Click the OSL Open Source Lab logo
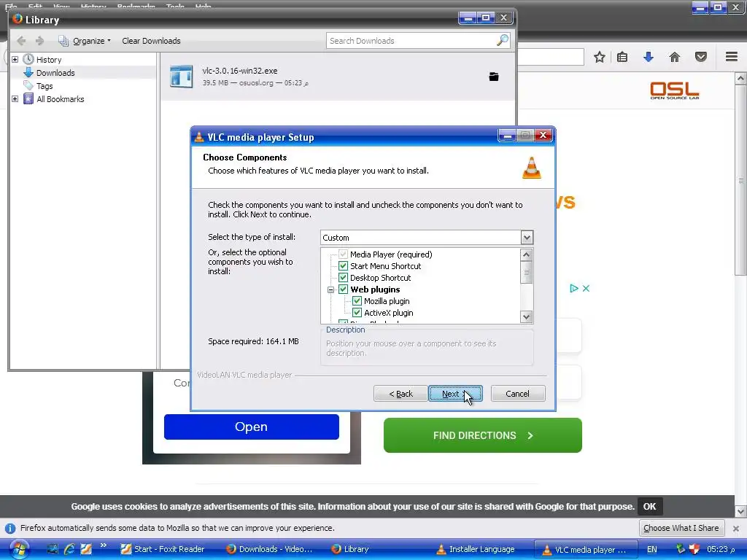747x560 pixels. point(675,90)
